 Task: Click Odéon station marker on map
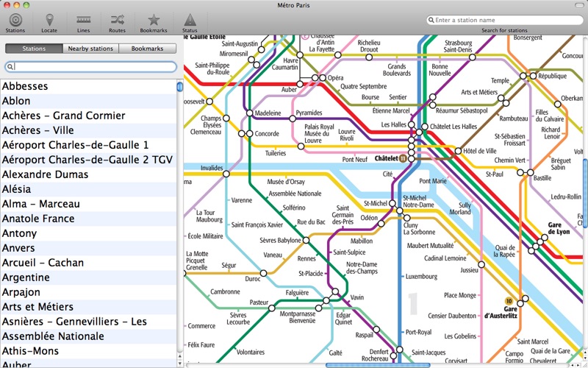tap(381, 224)
